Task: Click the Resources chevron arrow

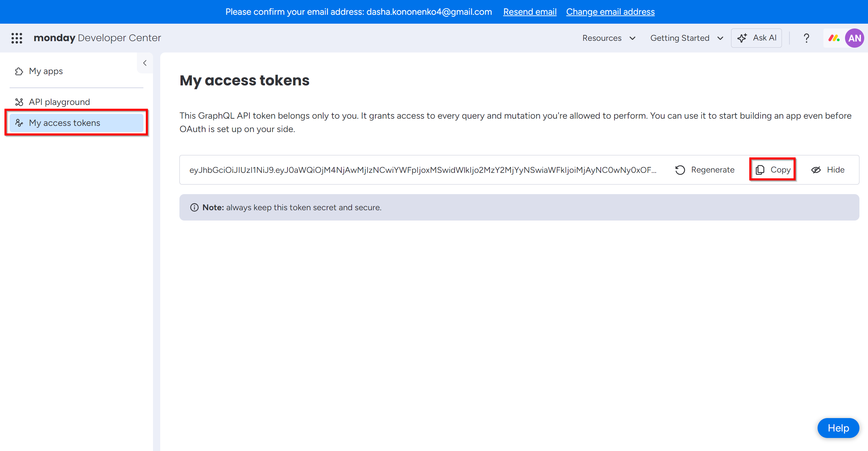Action: [632, 38]
